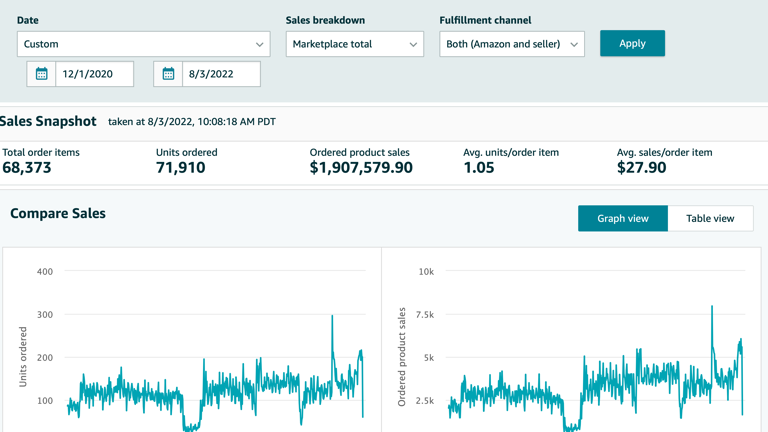The width and height of the screenshot is (768, 432).
Task: Switch to Graph view
Action: (x=622, y=218)
